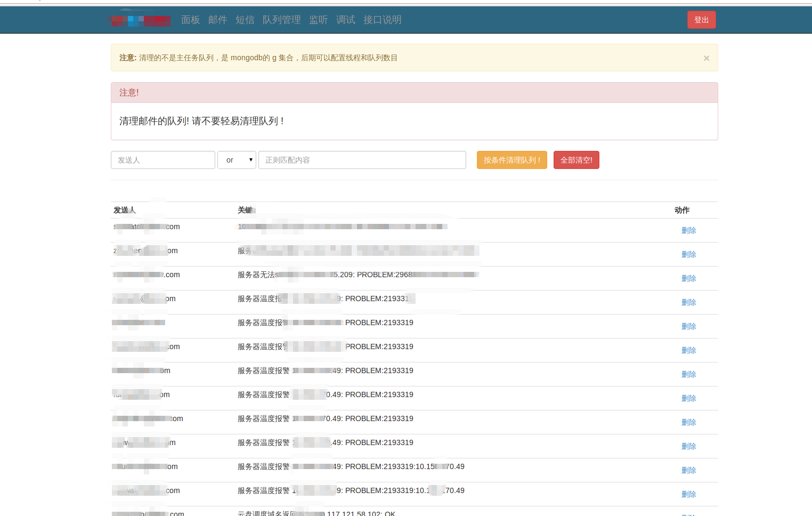Switch to the 调试 page
The image size is (812, 516).
[x=345, y=20]
